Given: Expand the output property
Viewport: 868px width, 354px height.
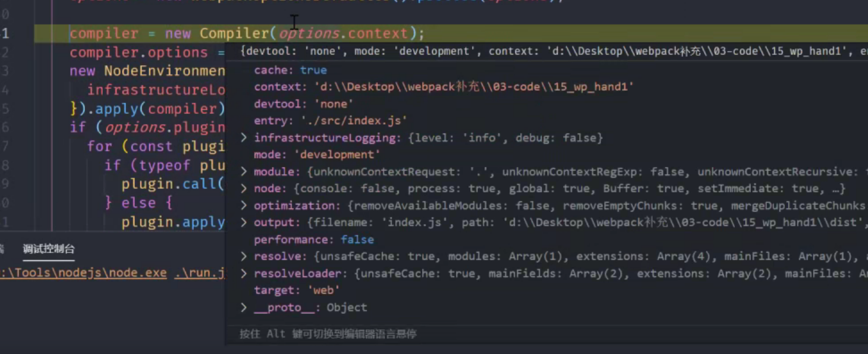Looking at the screenshot, I should point(244,222).
